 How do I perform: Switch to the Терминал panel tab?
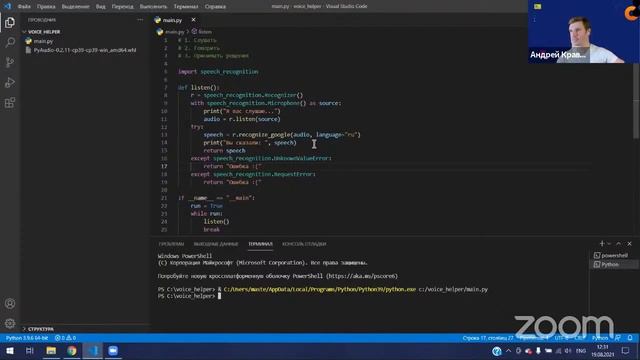click(x=260, y=244)
